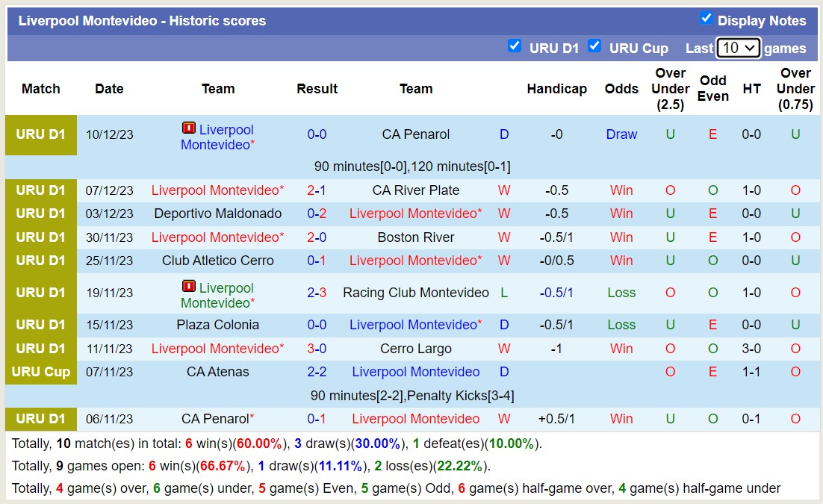
Task: Click the 0-2 result for Deportivo Maldonado match
Action: [x=317, y=214]
